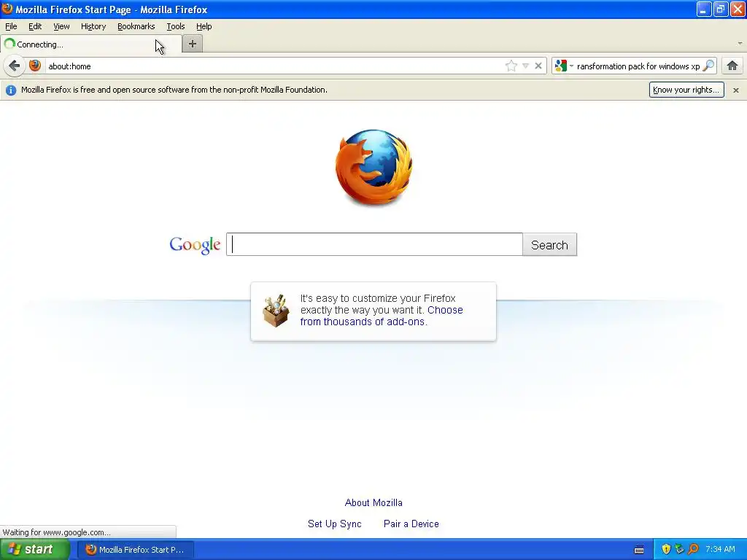Click the add-ons box icon
Viewport: 747px width, 560px height.
276,311
